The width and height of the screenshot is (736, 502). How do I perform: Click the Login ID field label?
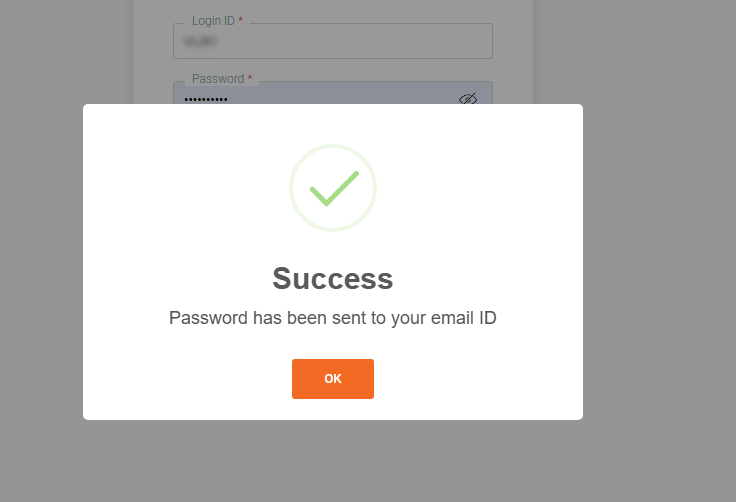pyautogui.click(x=213, y=21)
